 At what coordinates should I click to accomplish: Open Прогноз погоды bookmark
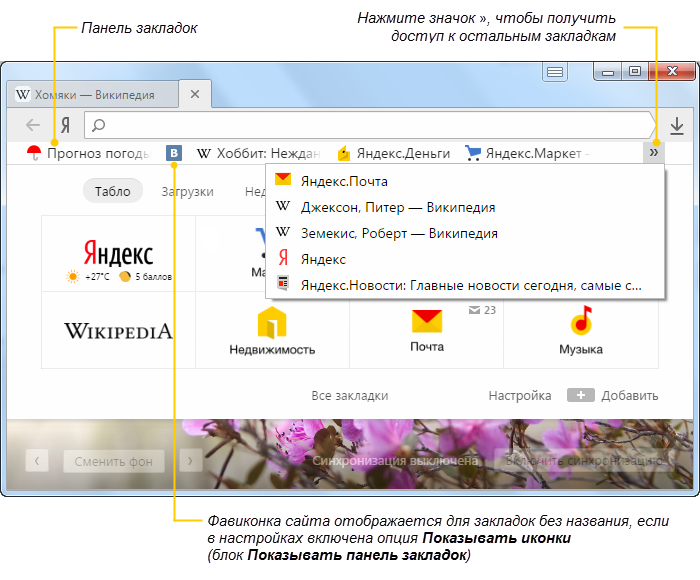click(x=88, y=153)
